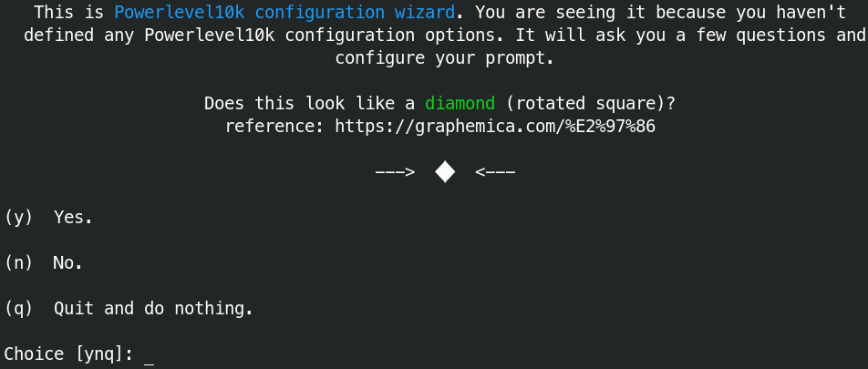Open the graphemica.com reference URL
868x369 pixels.
tap(495, 127)
